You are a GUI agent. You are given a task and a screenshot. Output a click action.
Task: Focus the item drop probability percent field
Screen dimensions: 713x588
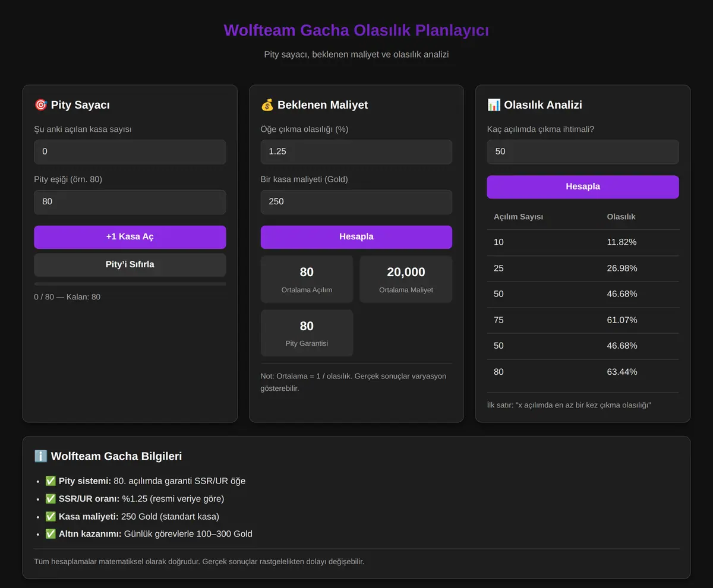(x=356, y=151)
